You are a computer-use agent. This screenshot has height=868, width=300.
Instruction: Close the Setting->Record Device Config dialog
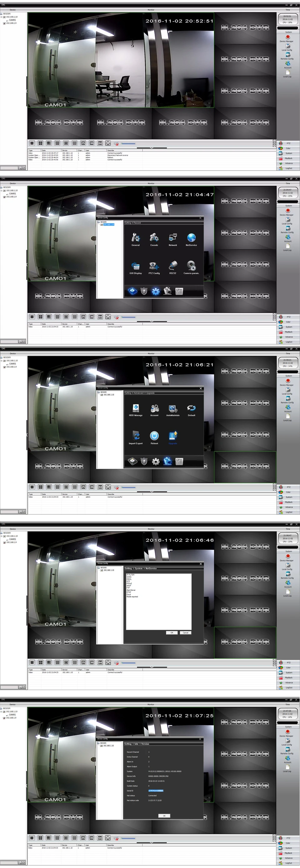201,218
